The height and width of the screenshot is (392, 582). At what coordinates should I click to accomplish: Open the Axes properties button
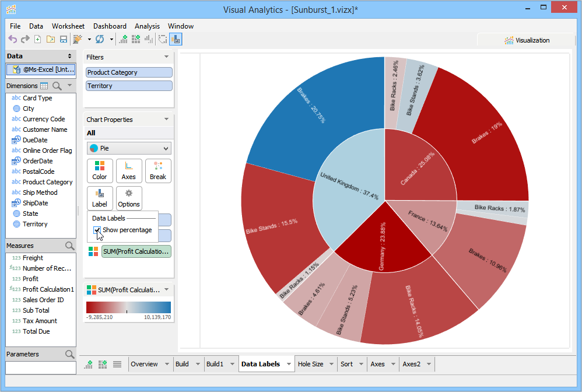(x=129, y=171)
